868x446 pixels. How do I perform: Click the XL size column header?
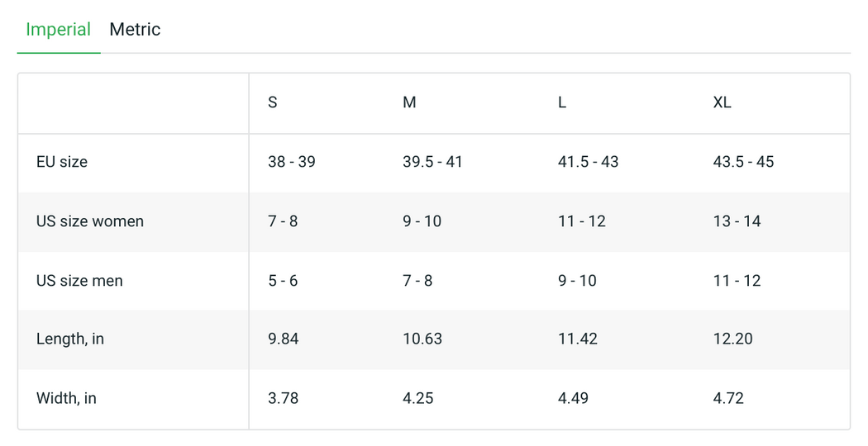coord(722,103)
